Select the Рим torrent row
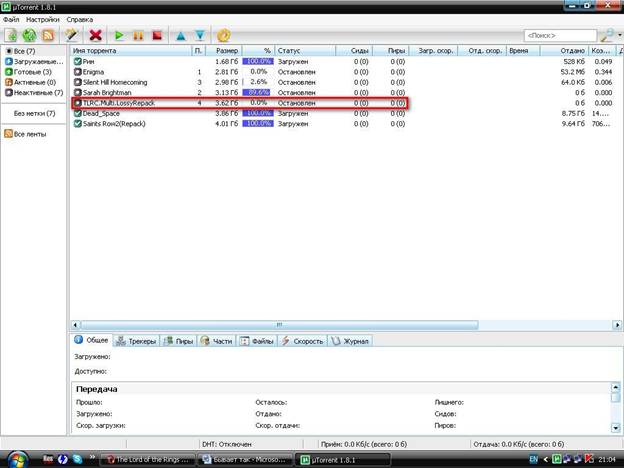Image resolution: width=624 pixels, height=468 pixels. tap(344, 61)
